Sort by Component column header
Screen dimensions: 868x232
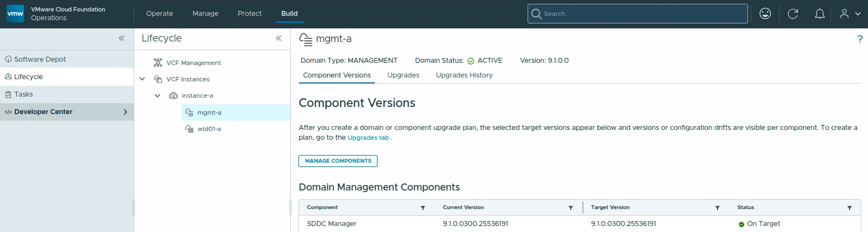tap(322, 207)
